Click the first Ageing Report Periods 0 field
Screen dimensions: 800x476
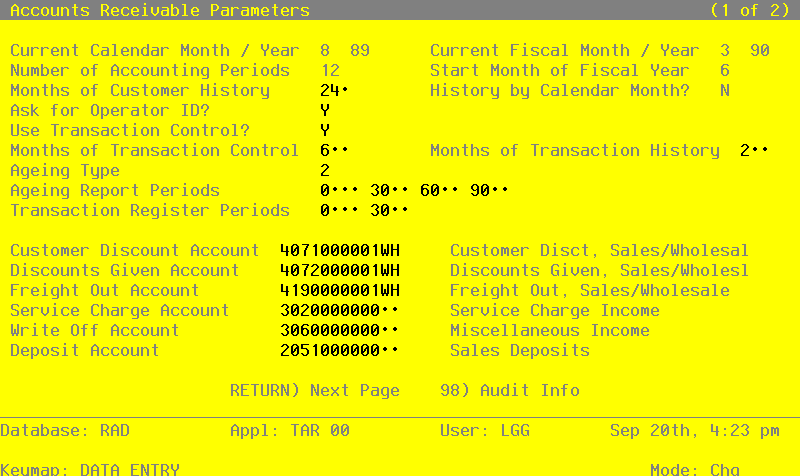[x=339, y=190]
